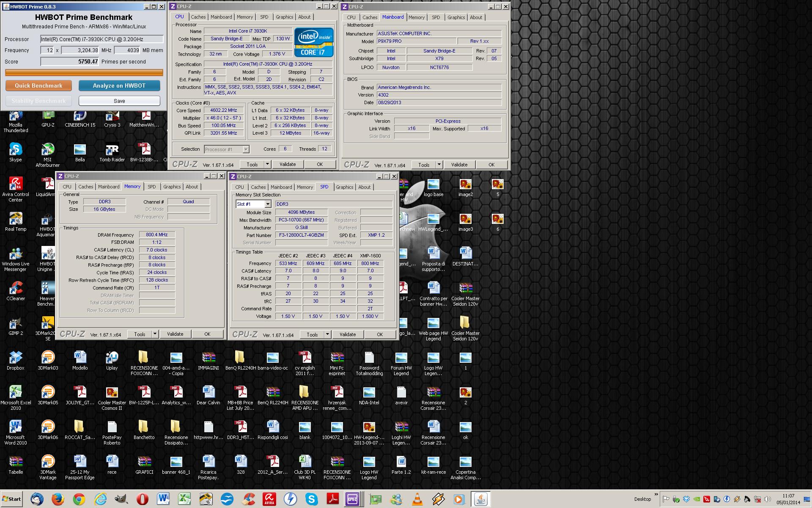Viewport: 812px width, 508px height.
Task: Launch MSI Afterburner desktop icon
Action: [x=47, y=155]
